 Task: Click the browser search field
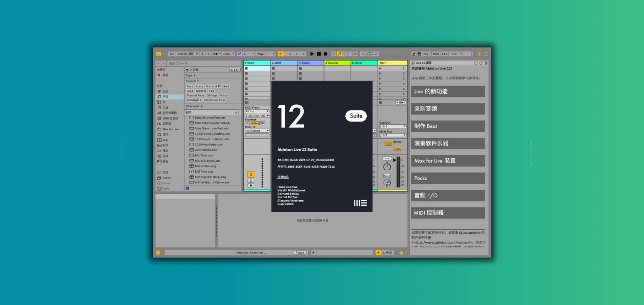204,63
